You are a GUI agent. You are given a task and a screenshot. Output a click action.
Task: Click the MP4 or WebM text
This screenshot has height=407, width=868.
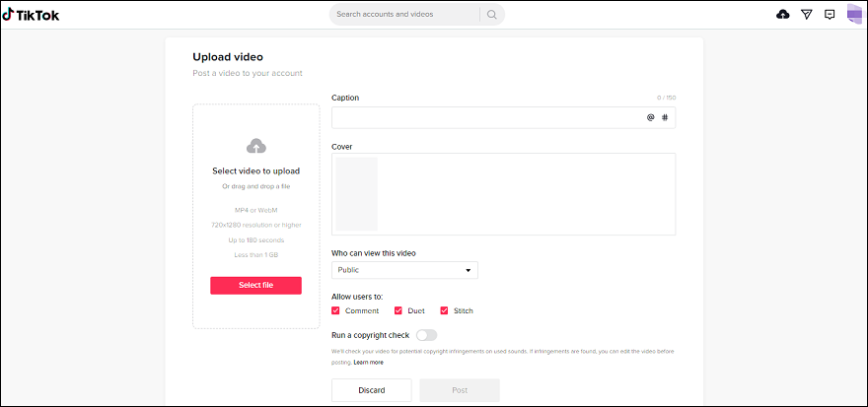pyautogui.click(x=255, y=210)
